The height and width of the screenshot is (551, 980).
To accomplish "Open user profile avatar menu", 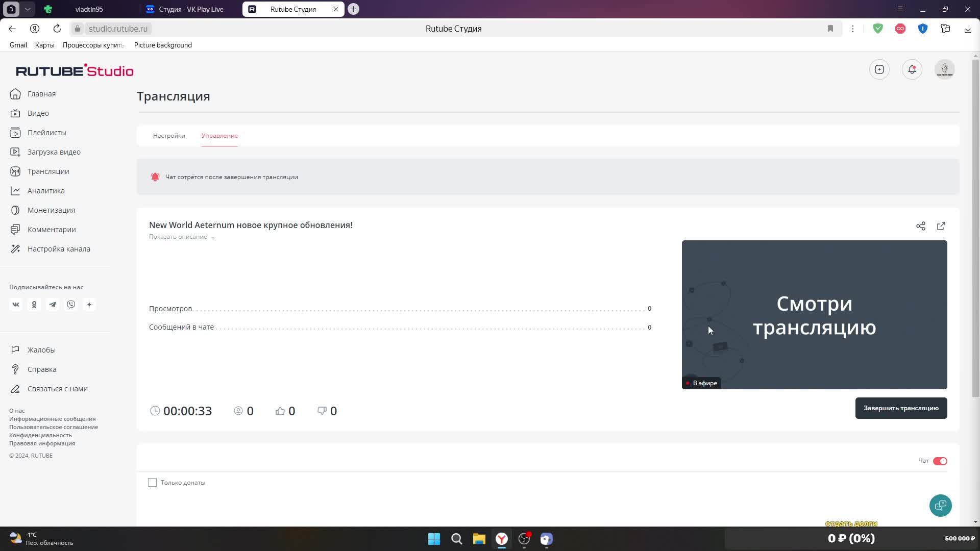I will [x=945, y=69].
